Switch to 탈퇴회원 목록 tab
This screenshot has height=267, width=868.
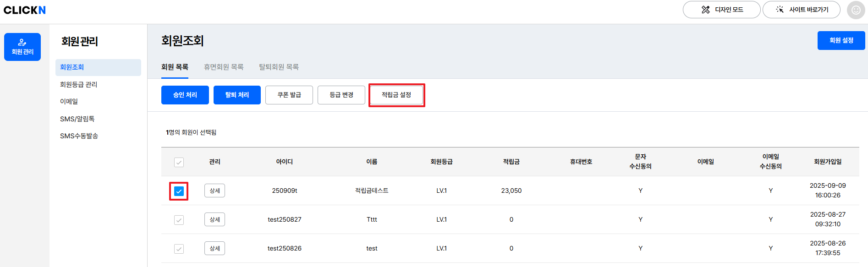(279, 67)
